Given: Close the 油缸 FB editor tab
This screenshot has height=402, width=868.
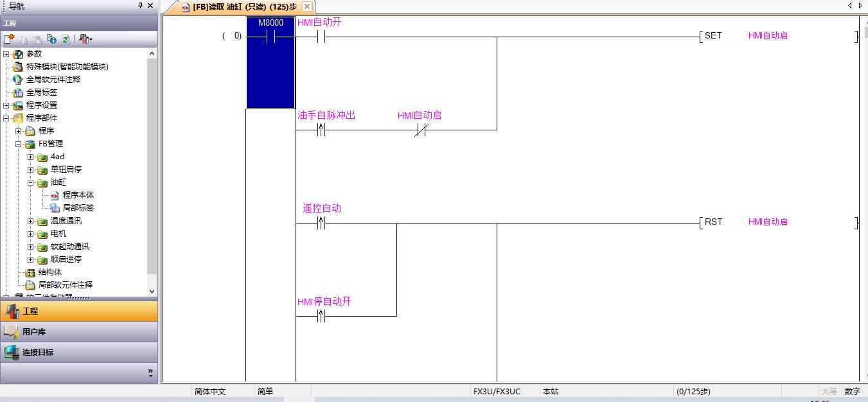Looking at the screenshot, I should 306,6.
